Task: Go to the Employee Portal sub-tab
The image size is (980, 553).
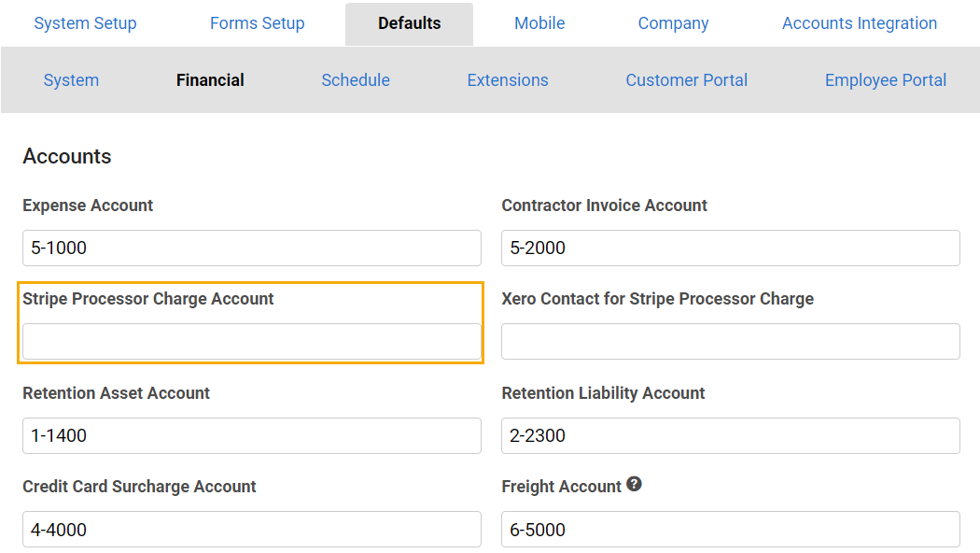Action: (x=886, y=80)
